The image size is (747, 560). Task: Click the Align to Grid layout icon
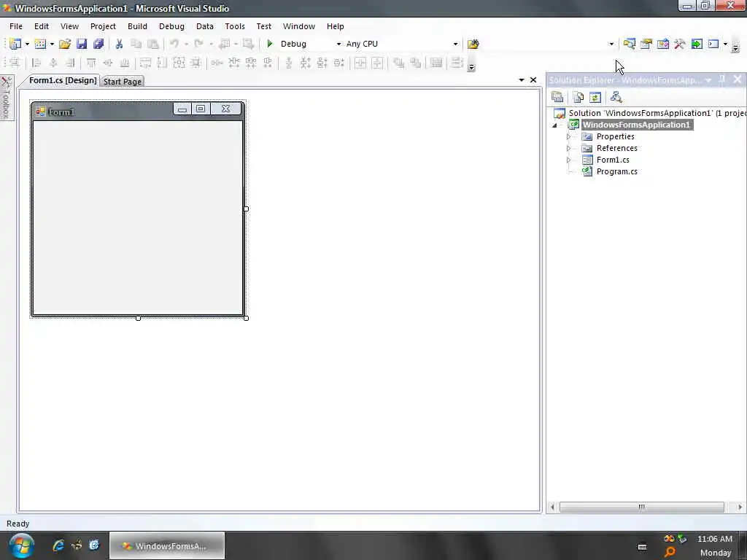[x=15, y=63]
